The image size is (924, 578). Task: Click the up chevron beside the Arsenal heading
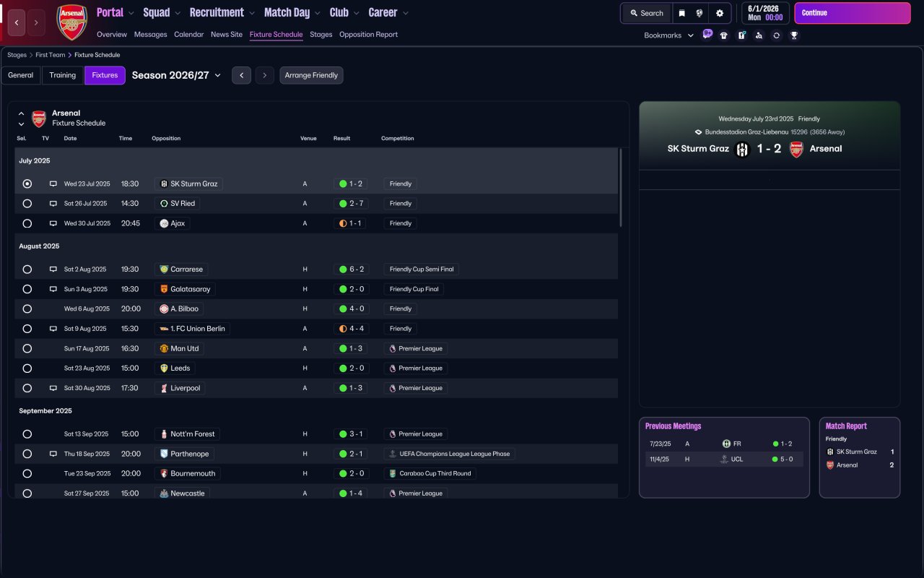click(x=21, y=113)
